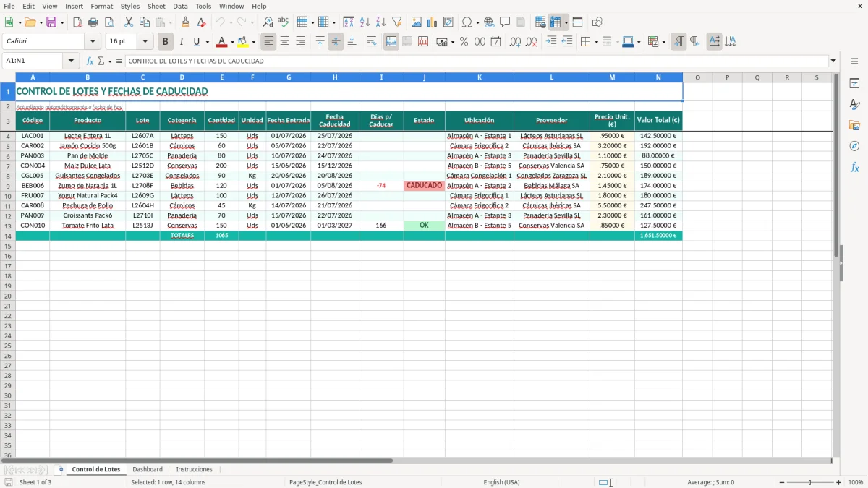Open Borders dropdown arrow
Image resolution: width=868 pixels, height=488 pixels.
coord(597,42)
